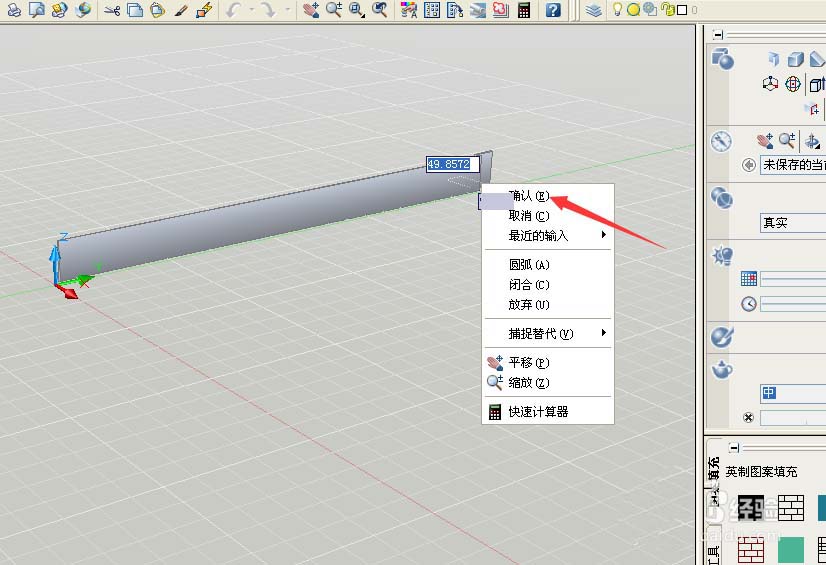826x565 pixels.
Task: Open the Tool Palettes window icon
Action: pyautogui.click(x=455, y=9)
